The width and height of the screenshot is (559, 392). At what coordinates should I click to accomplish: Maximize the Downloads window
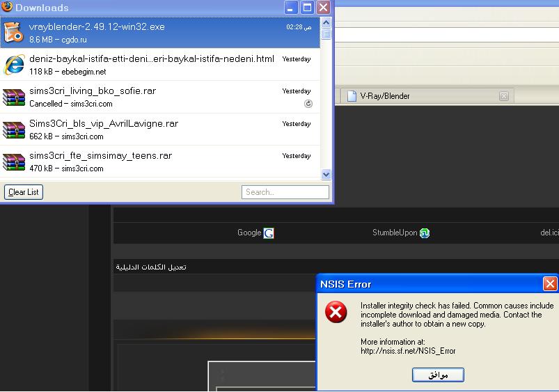pos(307,8)
